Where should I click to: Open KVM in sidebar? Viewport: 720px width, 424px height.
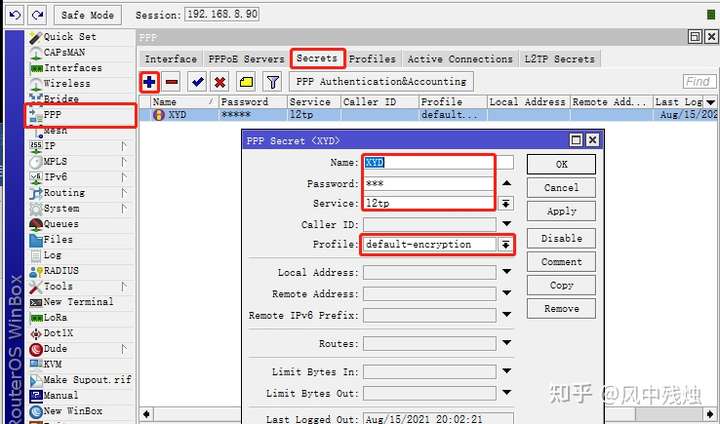point(52,364)
